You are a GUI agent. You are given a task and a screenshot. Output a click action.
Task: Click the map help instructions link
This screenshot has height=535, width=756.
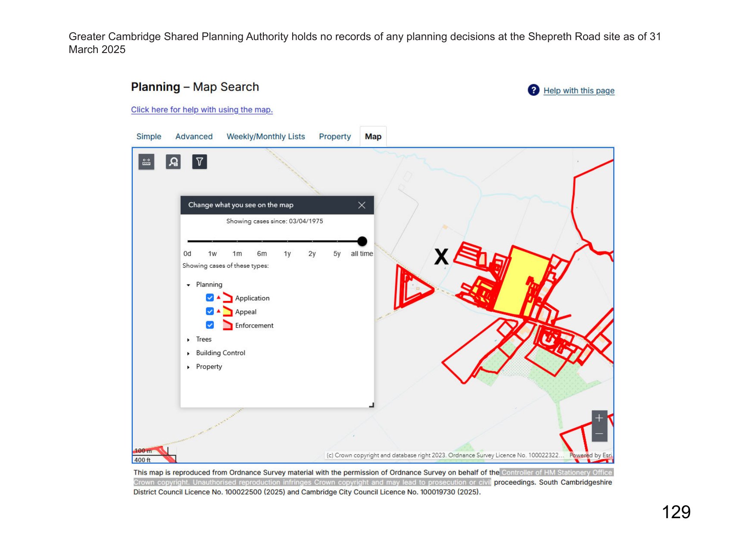tap(202, 110)
